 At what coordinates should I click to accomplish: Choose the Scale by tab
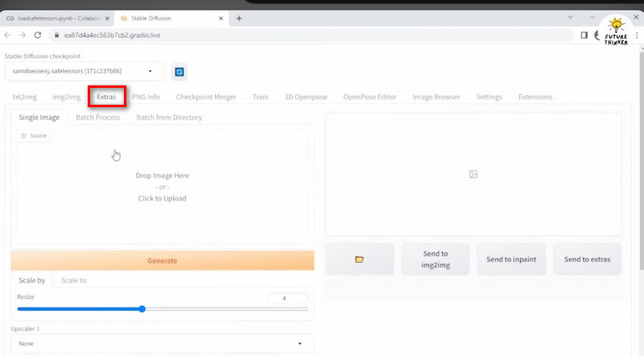click(31, 280)
